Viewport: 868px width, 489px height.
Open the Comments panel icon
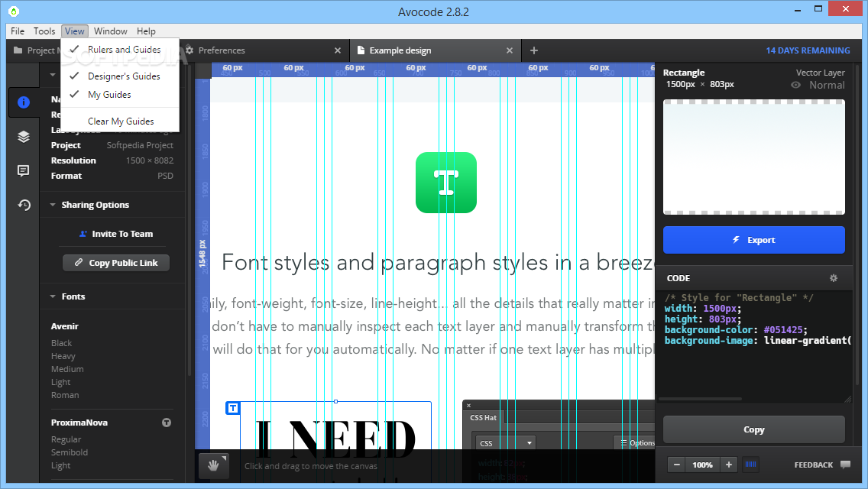pos(23,170)
